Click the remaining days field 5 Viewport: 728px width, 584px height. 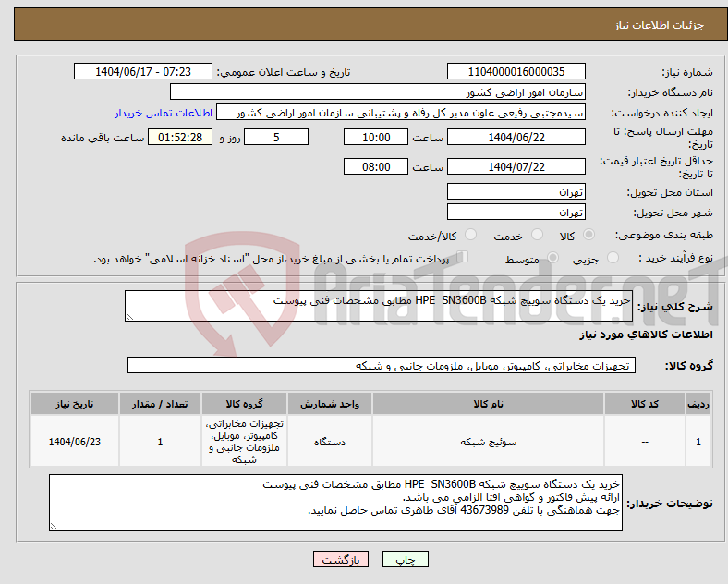(276, 137)
